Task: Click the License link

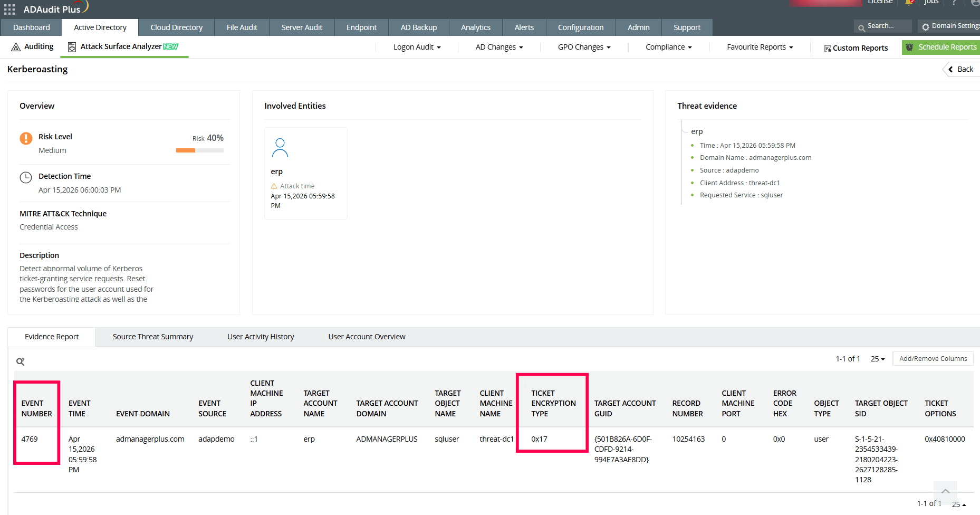Action: point(880,2)
